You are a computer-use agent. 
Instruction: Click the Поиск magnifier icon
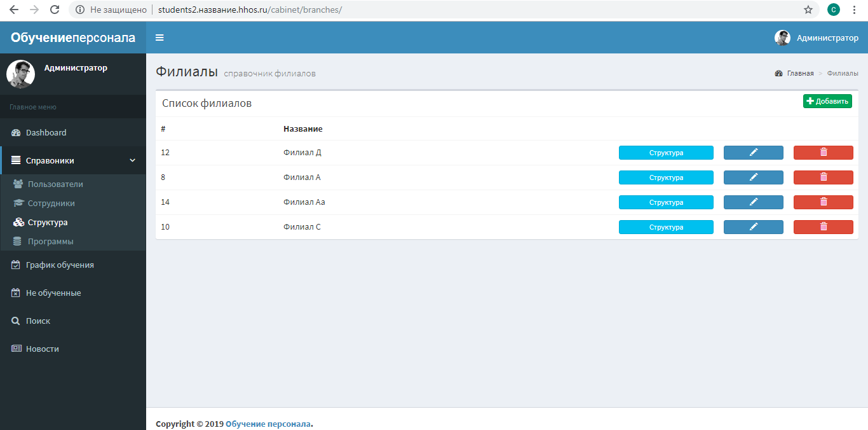[16, 321]
